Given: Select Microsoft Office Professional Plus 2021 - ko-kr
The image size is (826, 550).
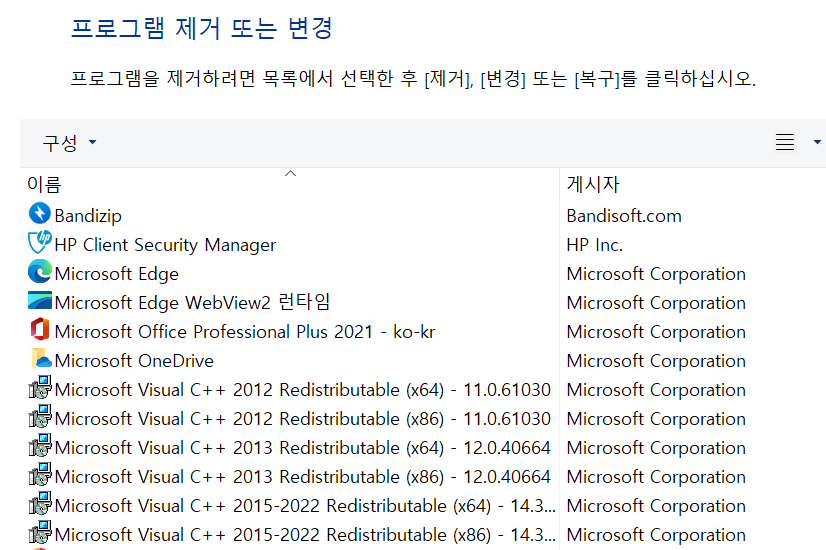Looking at the screenshot, I should (x=245, y=332).
